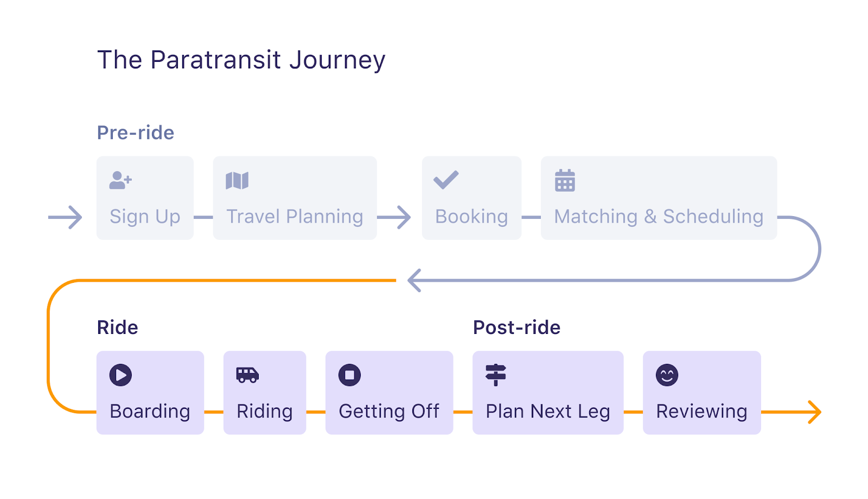Select the Getting Off step text
This screenshot has width=868, height=499.
(389, 412)
